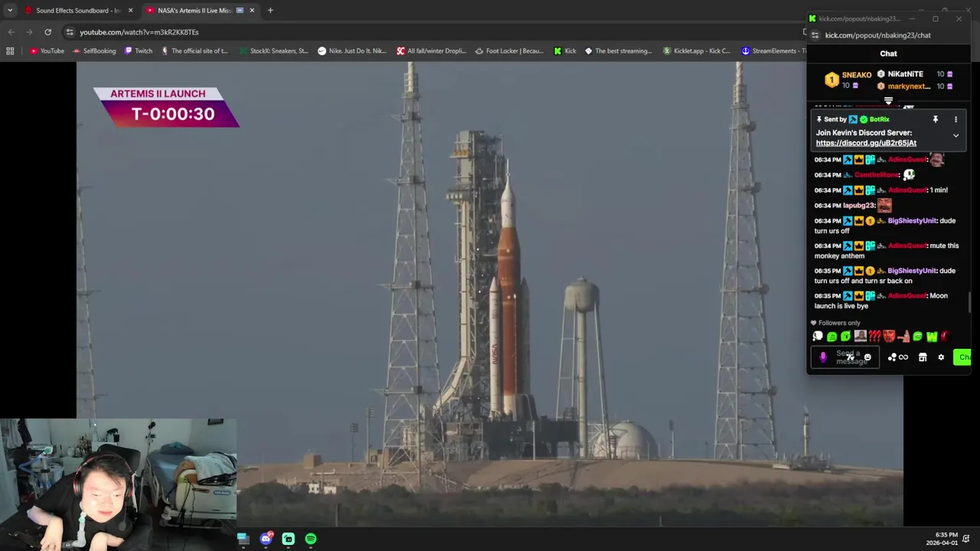The width and height of the screenshot is (980, 551).
Task: Go forward in browser history
Action: (29, 32)
